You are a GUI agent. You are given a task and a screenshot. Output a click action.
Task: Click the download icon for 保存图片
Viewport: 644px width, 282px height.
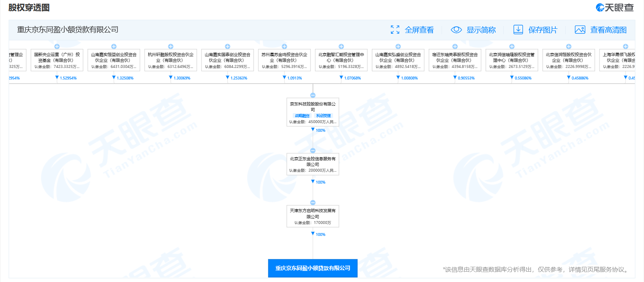[518, 30]
